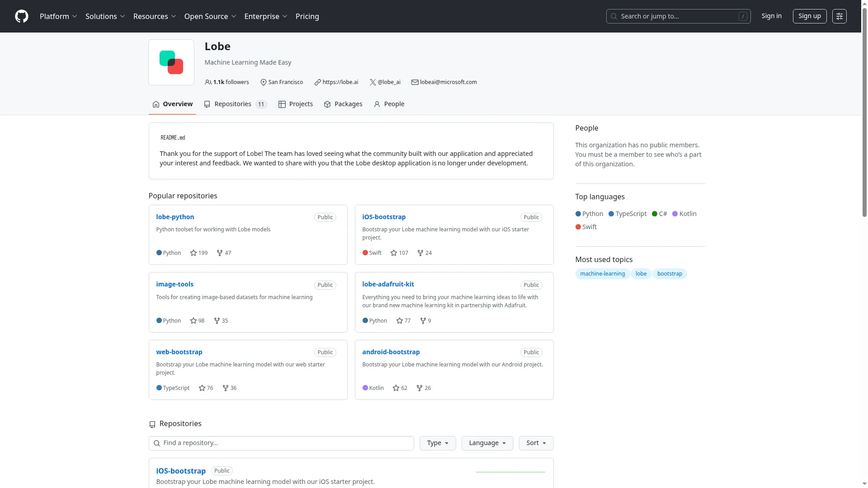Click the followers people icon
The height and width of the screenshot is (488, 868).
[x=208, y=82]
